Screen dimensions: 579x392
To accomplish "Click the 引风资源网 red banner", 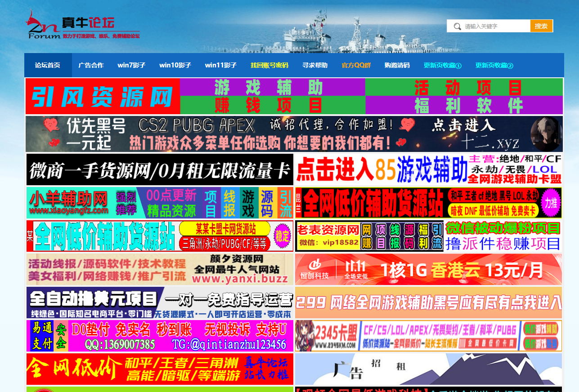I will pos(103,96).
